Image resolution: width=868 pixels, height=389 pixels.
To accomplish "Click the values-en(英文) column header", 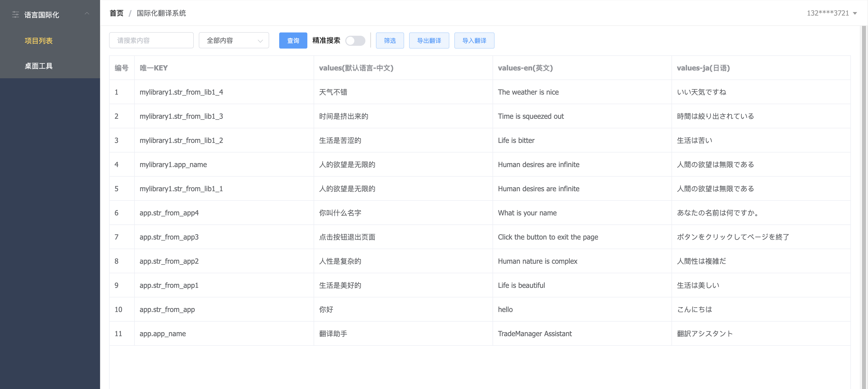I will coord(525,68).
